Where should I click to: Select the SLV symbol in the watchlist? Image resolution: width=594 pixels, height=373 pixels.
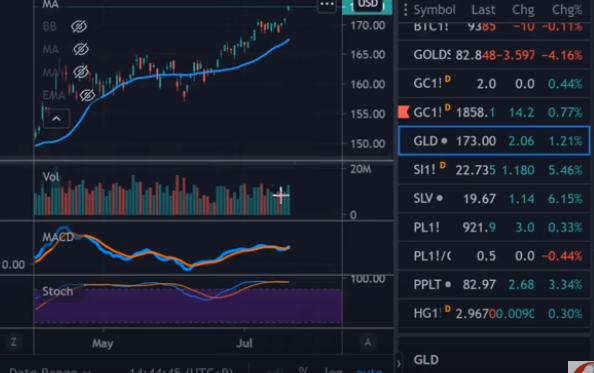click(x=423, y=198)
